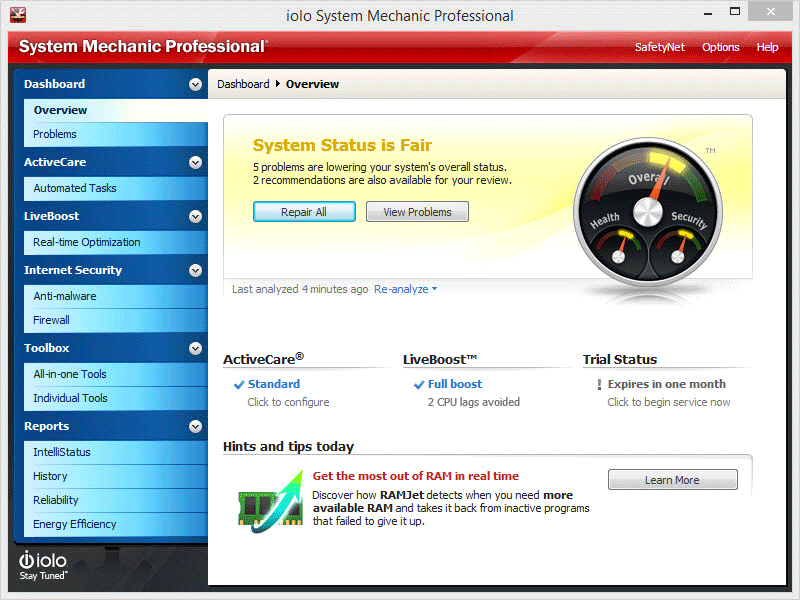Open the Help menu
This screenshot has width=800, height=600.
tap(767, 47)
